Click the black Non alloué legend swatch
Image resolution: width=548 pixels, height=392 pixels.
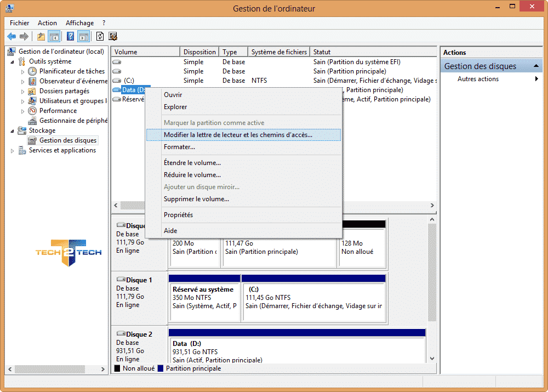click(117, 368)
